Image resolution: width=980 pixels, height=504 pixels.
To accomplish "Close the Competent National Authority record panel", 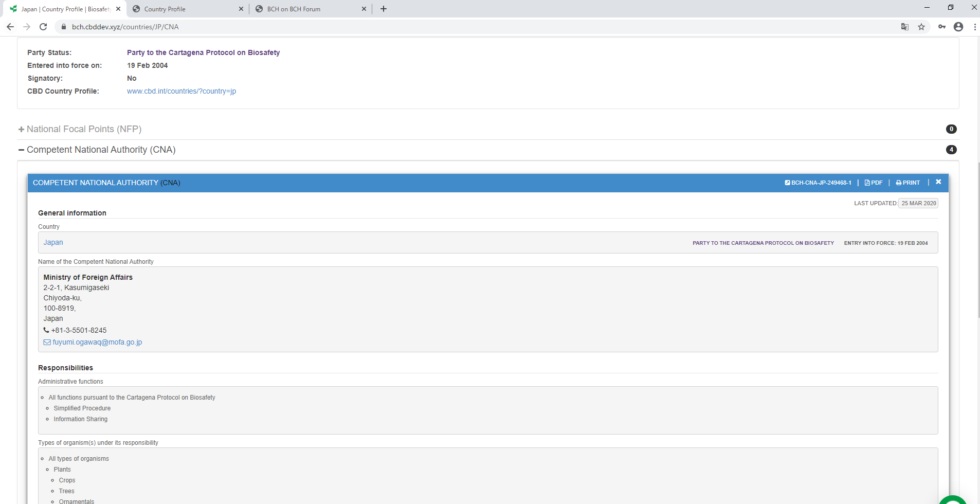I will [938, 182].
